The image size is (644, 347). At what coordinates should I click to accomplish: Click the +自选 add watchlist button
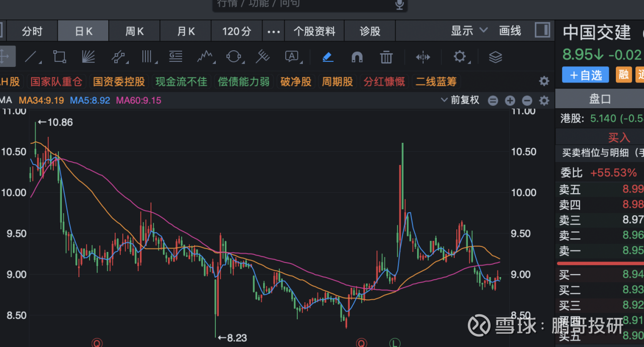(586, 75)
